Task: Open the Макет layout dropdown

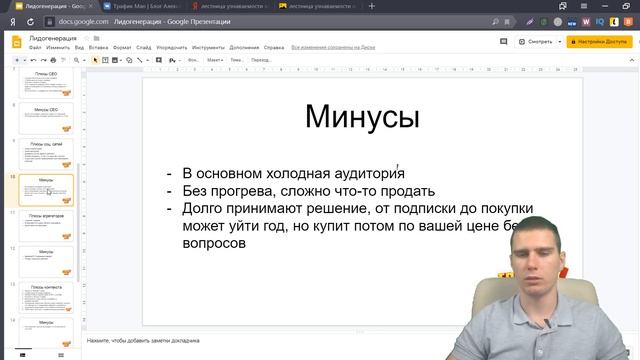Action: pos(215,60)
